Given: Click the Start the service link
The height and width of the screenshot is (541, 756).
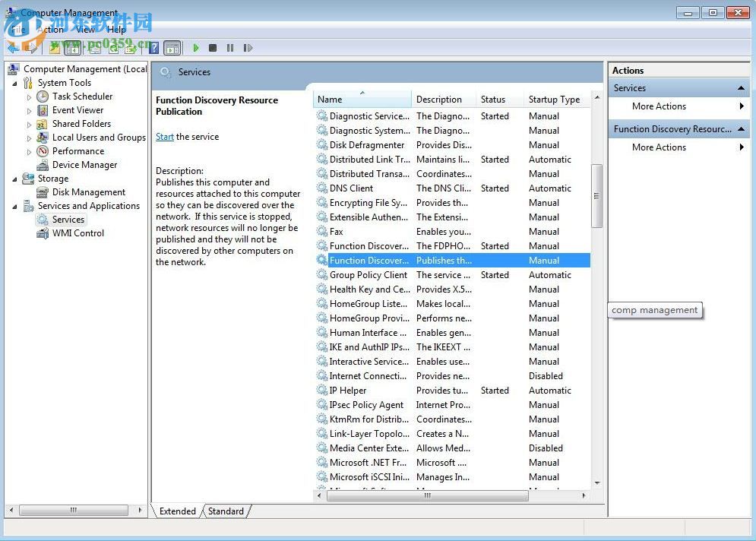Looking at the screenshot, I should 164,137.
